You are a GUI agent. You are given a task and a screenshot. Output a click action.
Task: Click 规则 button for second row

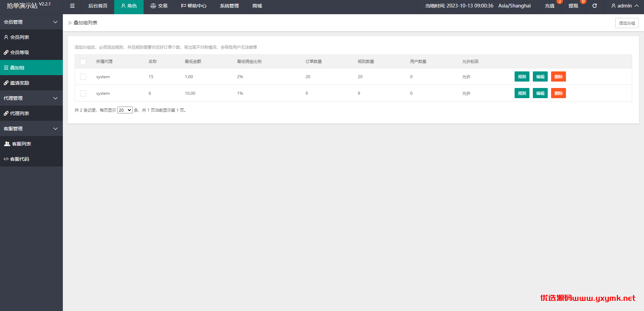pos(522,93)
